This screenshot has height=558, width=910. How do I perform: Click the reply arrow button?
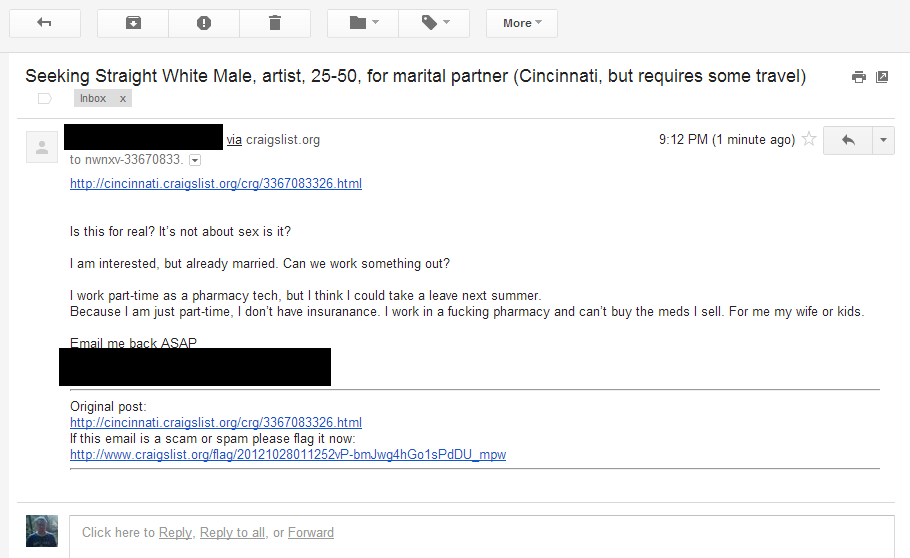pyautogui.click(x=848, y=141)
